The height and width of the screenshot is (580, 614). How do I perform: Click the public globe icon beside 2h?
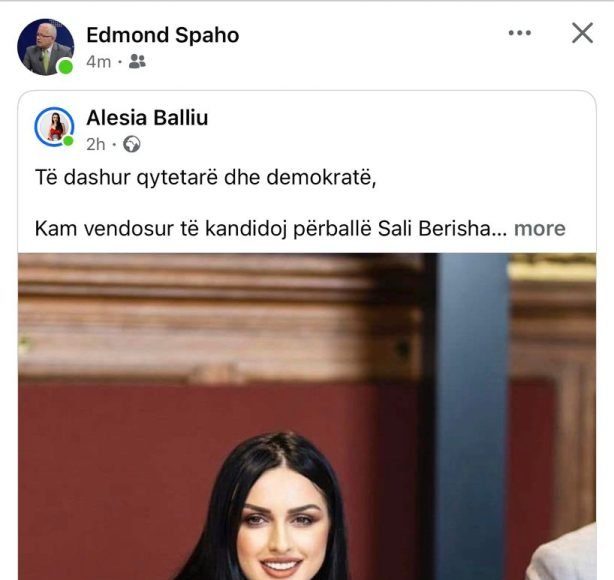(132, 144)
